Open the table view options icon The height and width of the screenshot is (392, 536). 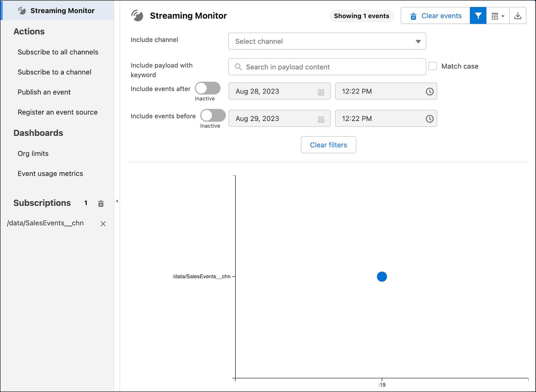pos(498,16)
